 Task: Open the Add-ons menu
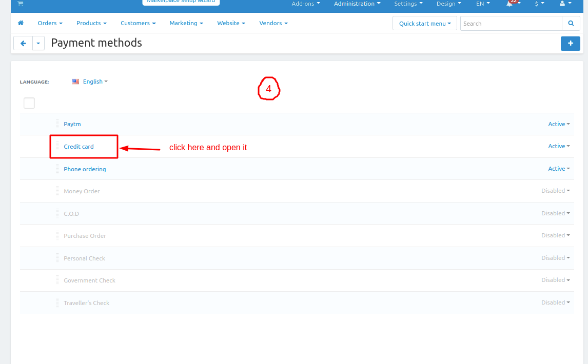point(306,4)
